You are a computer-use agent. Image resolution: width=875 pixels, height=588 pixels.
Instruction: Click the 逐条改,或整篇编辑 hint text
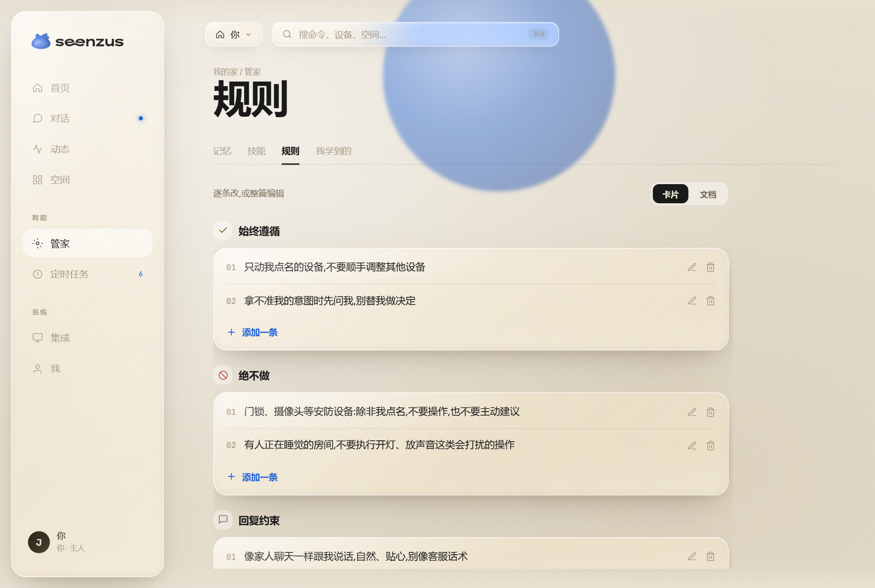coord(248,193)
